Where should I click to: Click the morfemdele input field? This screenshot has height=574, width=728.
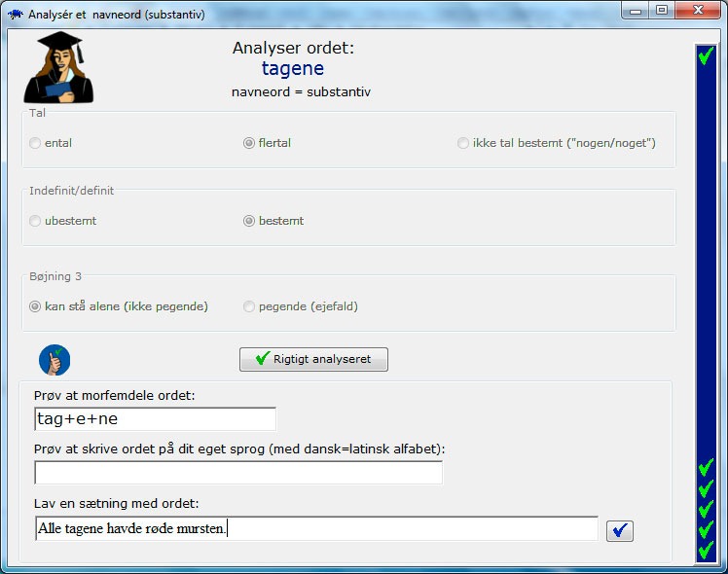(155, 419)
